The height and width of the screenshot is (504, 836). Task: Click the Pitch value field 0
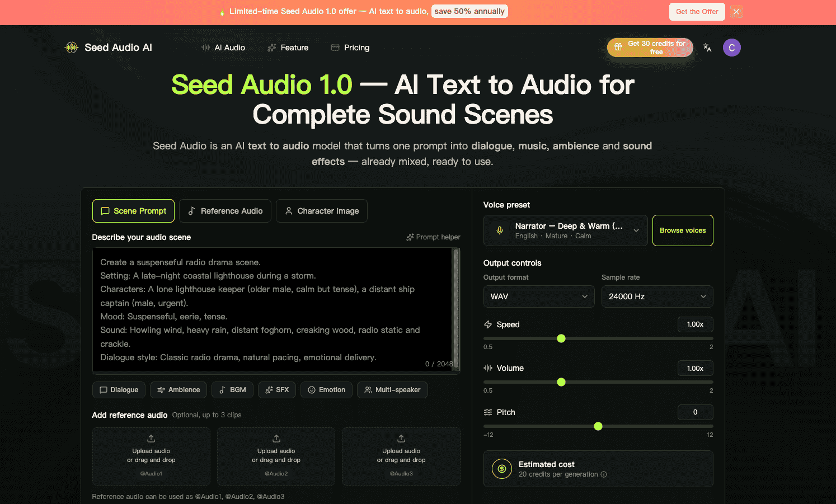[696, 412]
